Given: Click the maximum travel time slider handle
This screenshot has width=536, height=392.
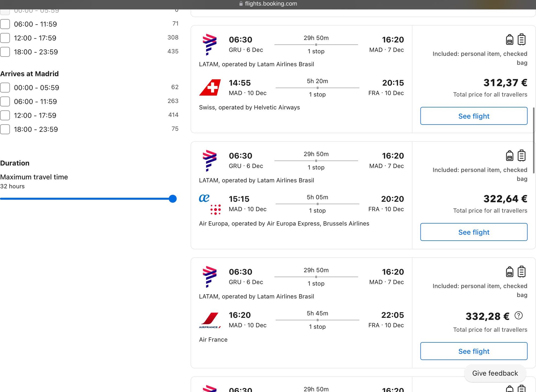Looking at the screenshot, I should pyautogui.click(x=173, y=199).
